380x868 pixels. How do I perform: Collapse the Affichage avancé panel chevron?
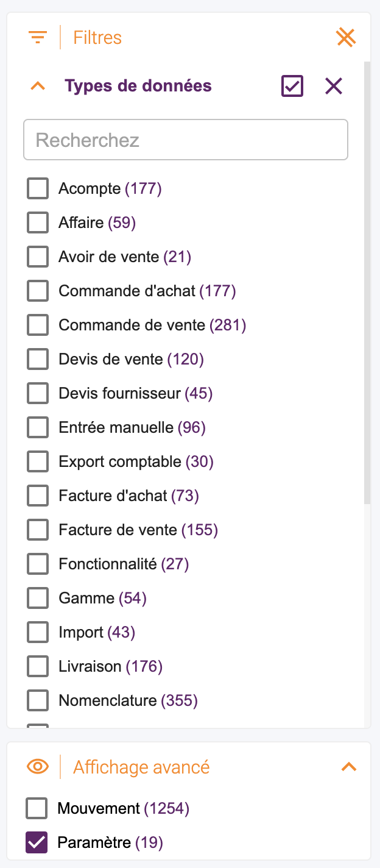[349, 767]
